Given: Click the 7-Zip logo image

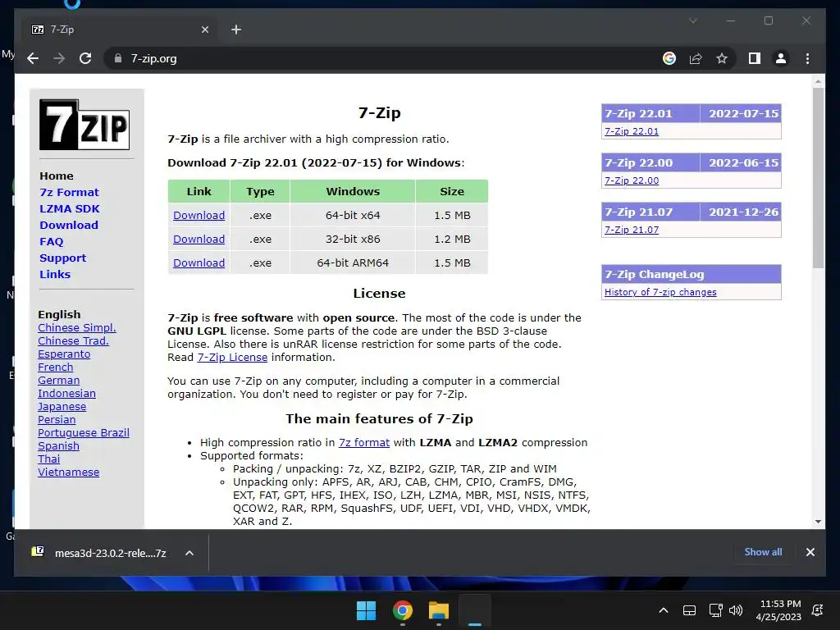Looking at the screenshot, I should click(x=84, y=125).
